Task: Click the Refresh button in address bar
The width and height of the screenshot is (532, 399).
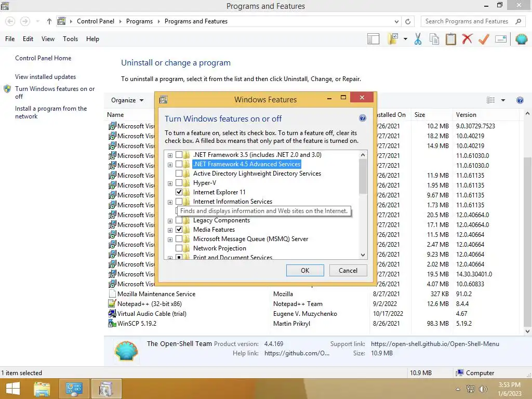Action: [408, 21]
